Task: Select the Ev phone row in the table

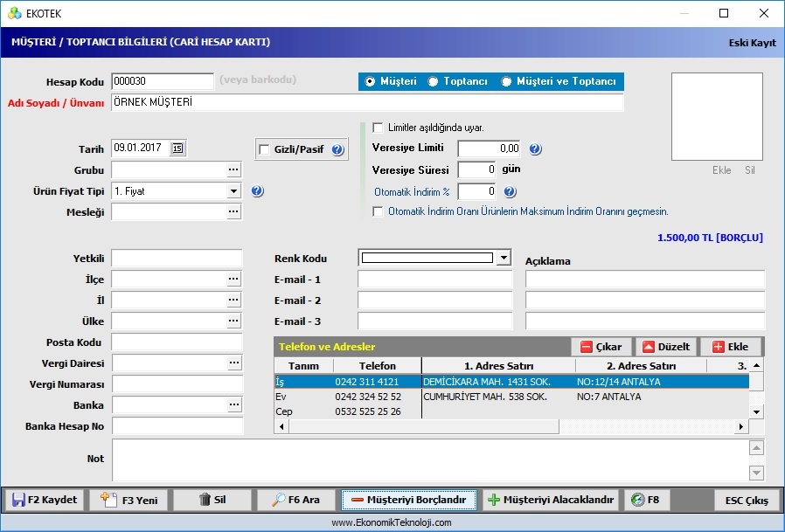Action: point(511,397)
